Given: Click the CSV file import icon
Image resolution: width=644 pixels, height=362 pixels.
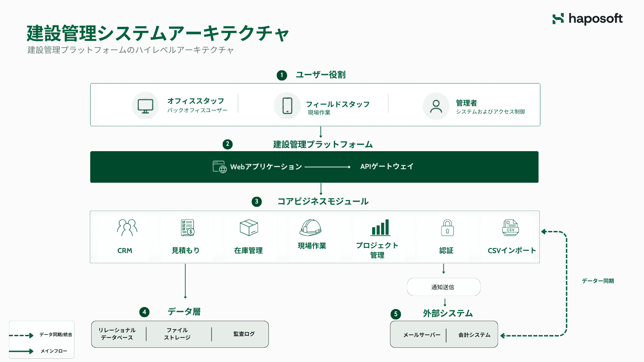Looking at the screenshot, I should [x=511, y=228].
